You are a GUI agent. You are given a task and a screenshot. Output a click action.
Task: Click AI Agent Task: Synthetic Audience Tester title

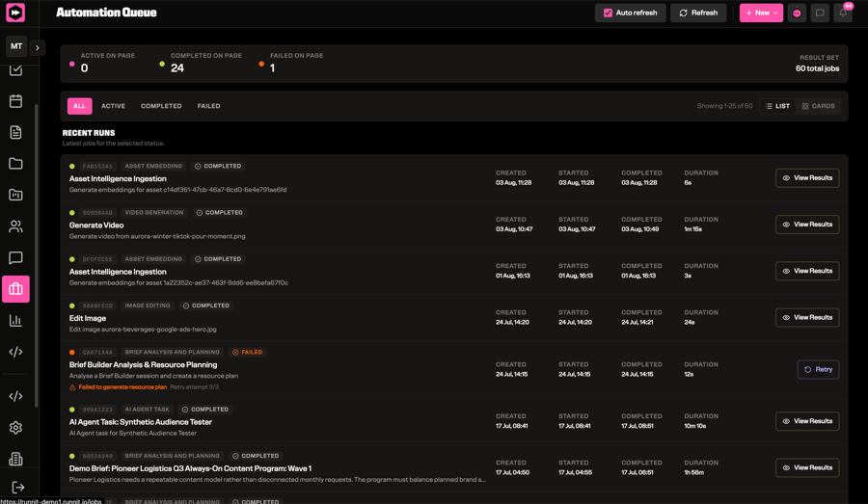pyautogui.click(x=141, y=421)
